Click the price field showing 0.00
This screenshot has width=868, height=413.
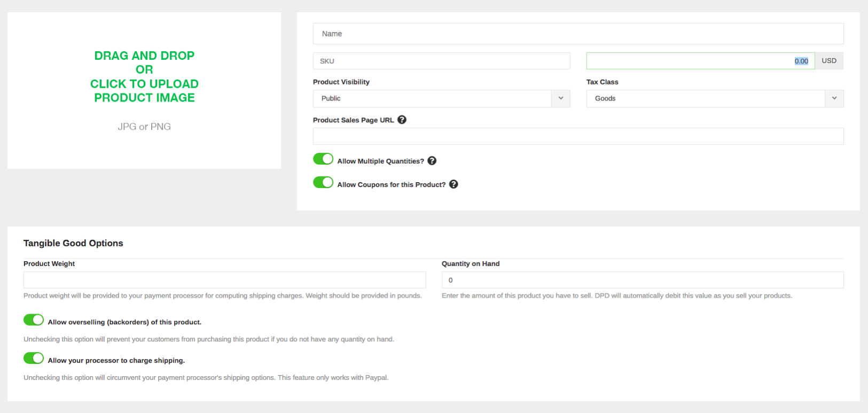coord(700,61)
